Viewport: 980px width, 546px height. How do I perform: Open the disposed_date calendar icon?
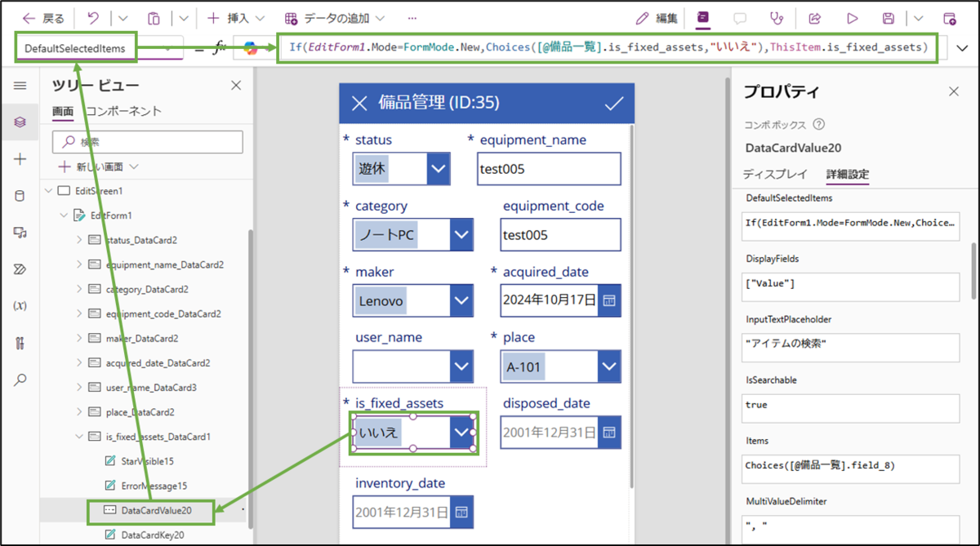(x=608, y=432)
